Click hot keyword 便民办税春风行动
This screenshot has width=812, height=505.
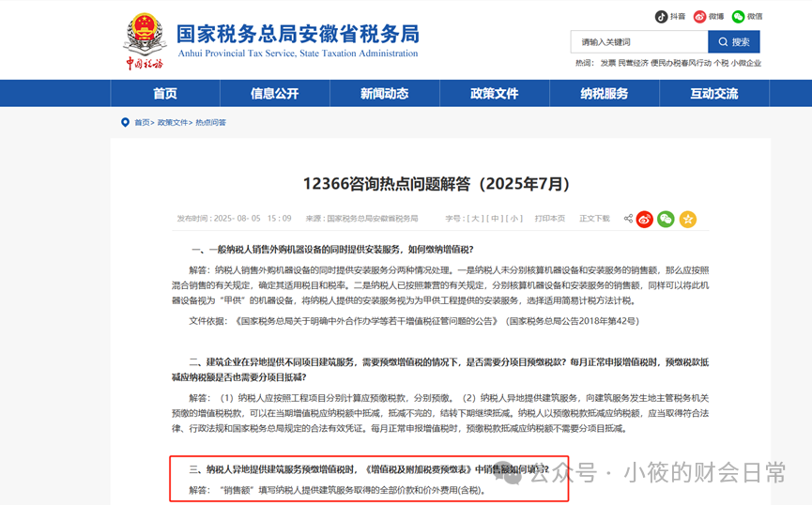coord(681,63)
